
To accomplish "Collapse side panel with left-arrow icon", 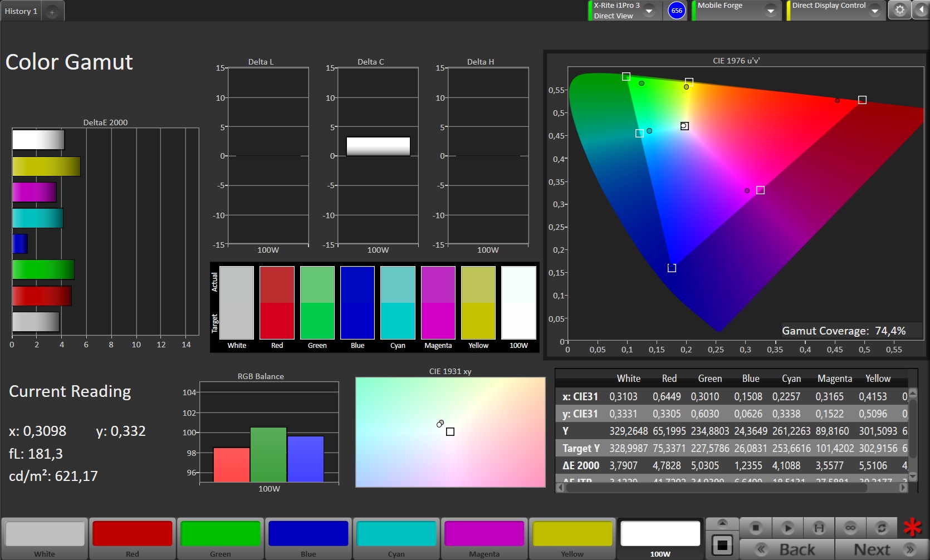I will point(921,10).
